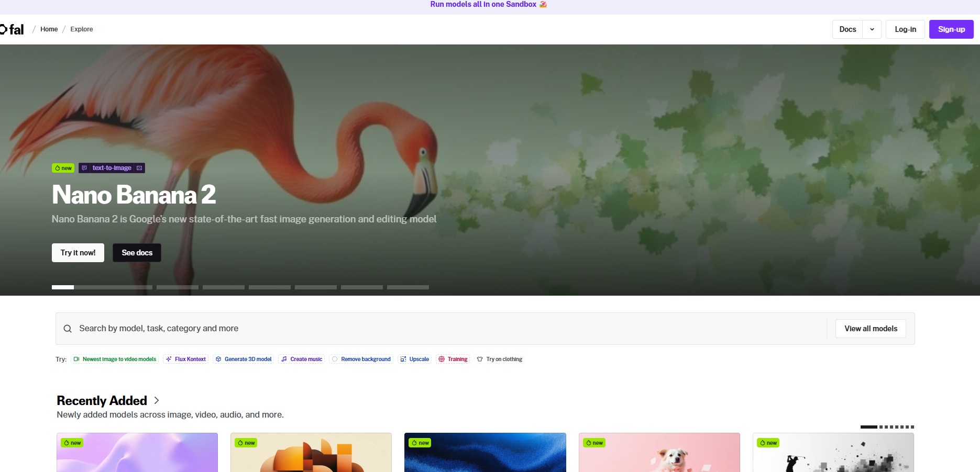The height and width of the screenshot is (472, 980).
Task: Click the Training chip icon
Action: tap(442, 359)
